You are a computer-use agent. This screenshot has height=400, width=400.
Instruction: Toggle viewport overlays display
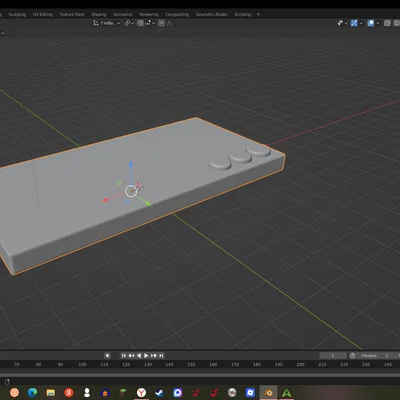pos(371,23)
